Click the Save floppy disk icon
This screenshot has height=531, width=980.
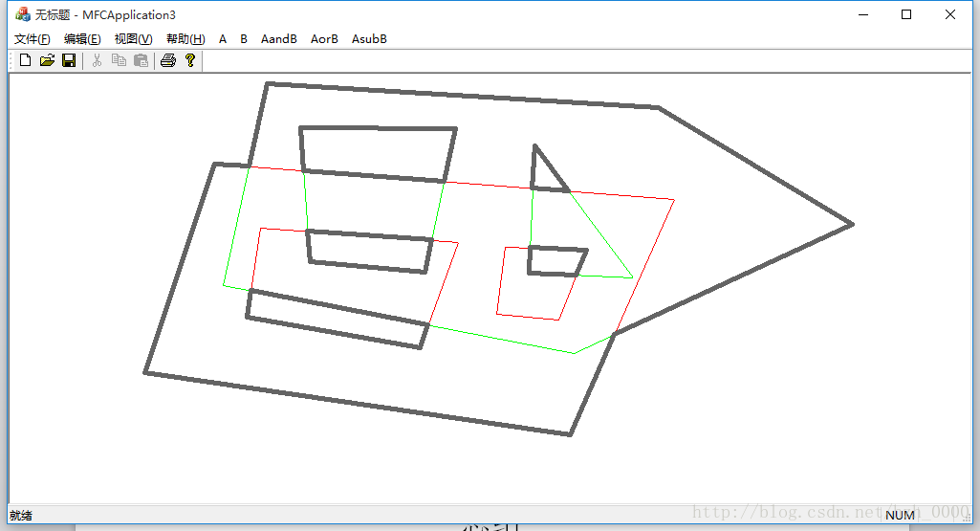click(x=69, y=60)
